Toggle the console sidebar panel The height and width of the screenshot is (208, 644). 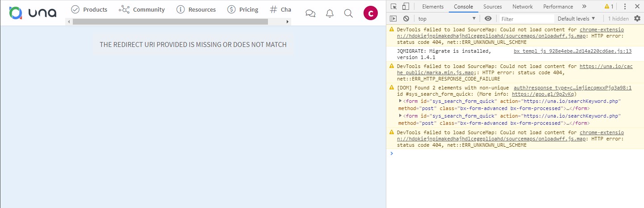tap(393, 19)
